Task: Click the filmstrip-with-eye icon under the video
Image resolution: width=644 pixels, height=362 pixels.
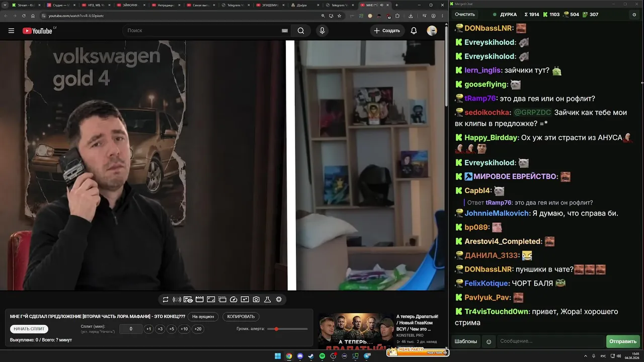Action: [x=188, y=300]
